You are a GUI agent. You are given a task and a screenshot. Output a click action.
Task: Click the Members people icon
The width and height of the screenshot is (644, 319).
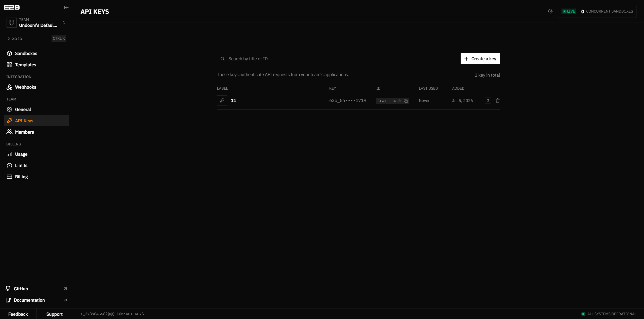coord(9,132)
